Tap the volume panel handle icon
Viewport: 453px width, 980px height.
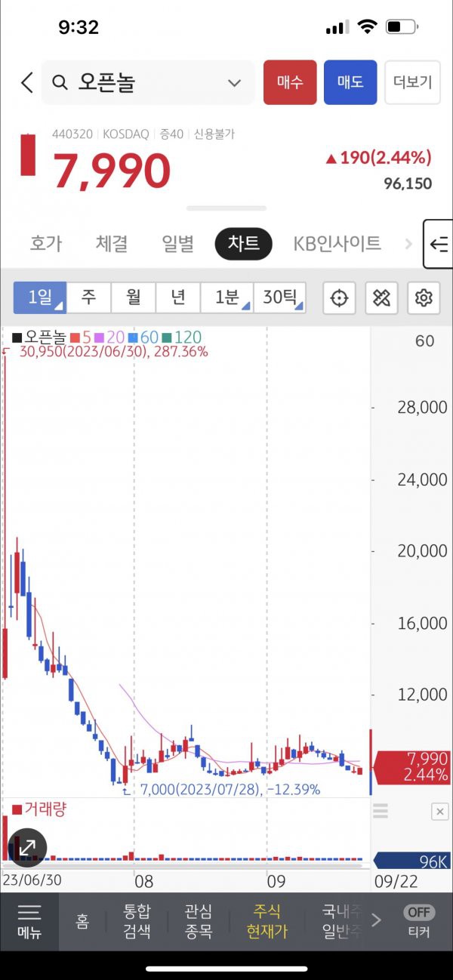tap(381, 811)
